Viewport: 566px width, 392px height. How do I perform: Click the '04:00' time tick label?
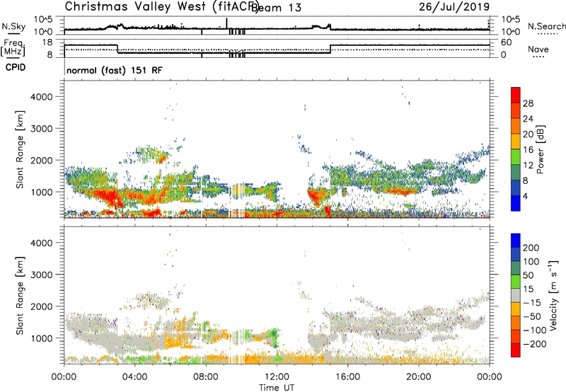click(x=134, y=377)
